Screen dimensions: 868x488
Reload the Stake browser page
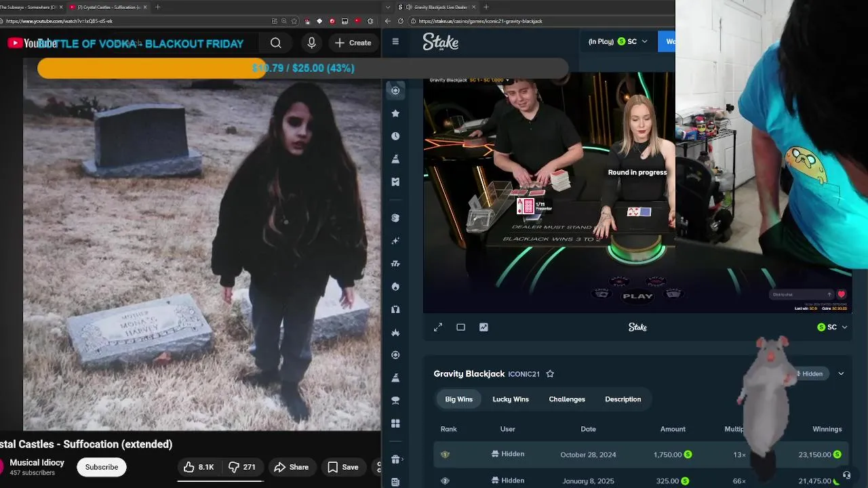(x=400, y=21)
